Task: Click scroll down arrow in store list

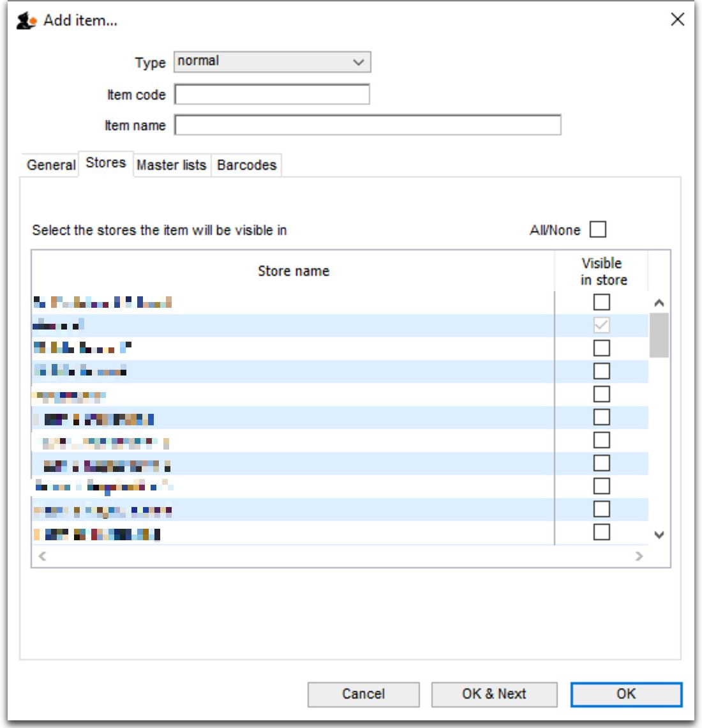Action: point(659,535)
